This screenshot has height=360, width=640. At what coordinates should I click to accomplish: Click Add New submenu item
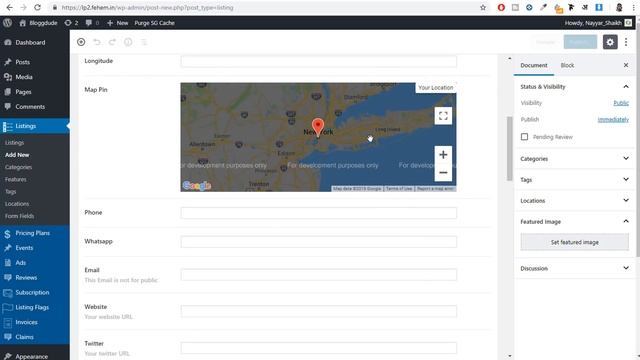[17, 155]
